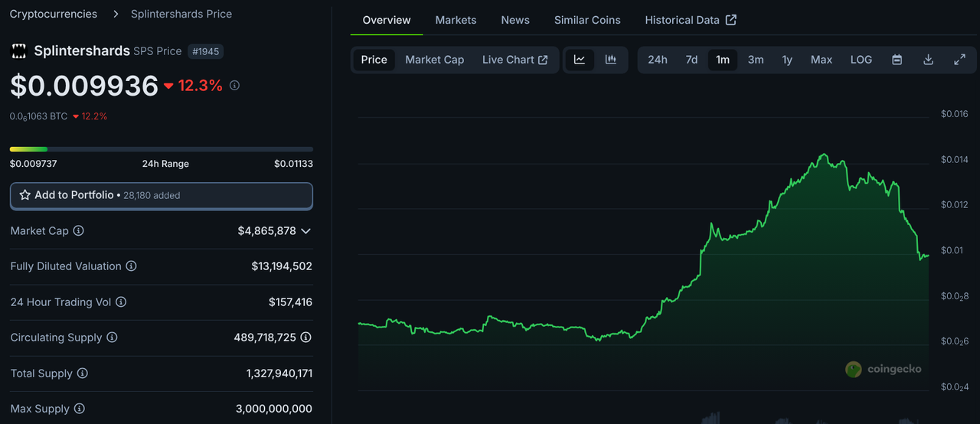This screenshot has width=980, height=424.
Task: Expand the Market Cap value chevron
Action: click(x=306, y=231)
